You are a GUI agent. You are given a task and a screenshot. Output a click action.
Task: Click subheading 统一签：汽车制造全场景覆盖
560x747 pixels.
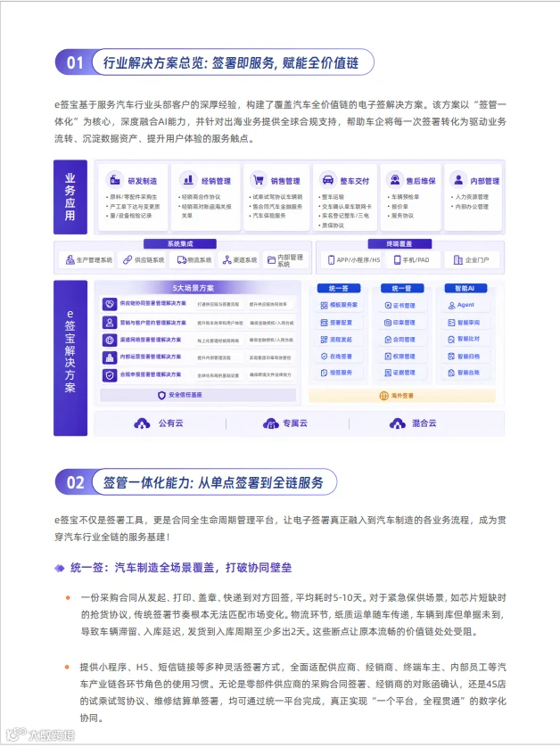(181, 568)
